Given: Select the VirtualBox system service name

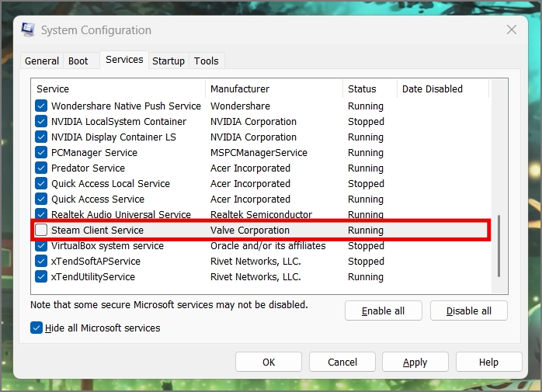Looking at the screenshot, I should [107, 246].
